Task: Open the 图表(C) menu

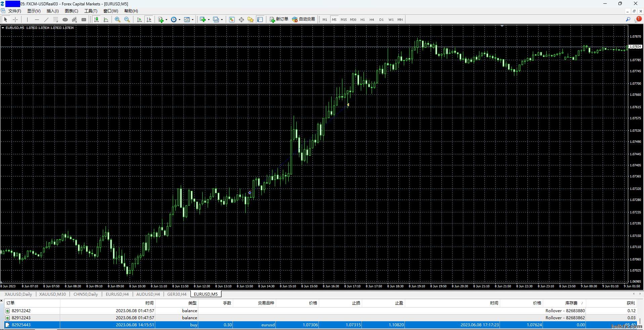Action: [x=72, y=11]
